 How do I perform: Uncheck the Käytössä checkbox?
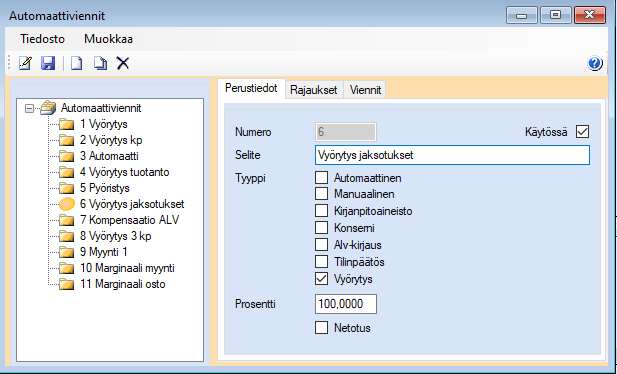pos(582,131)
